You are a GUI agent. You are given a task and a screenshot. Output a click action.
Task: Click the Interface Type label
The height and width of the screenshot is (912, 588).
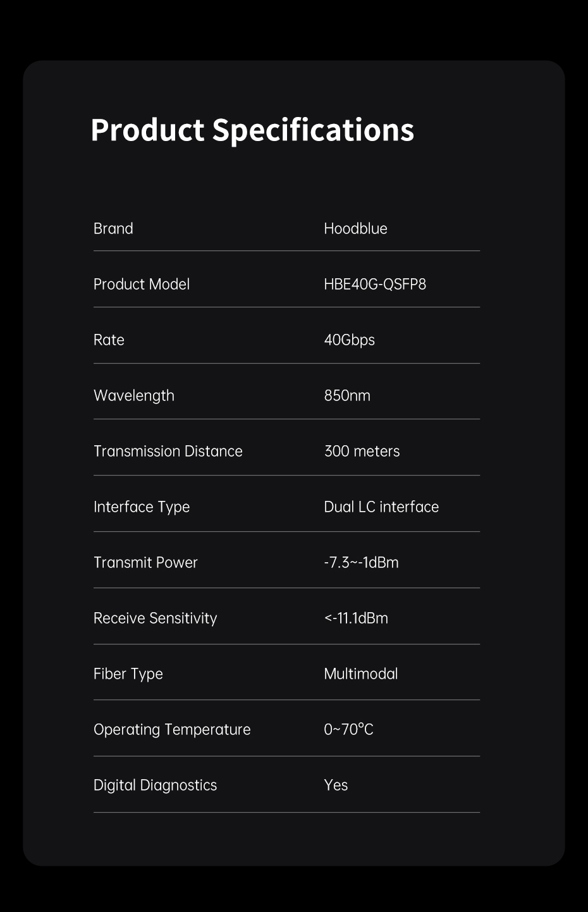tap(141, 507)
